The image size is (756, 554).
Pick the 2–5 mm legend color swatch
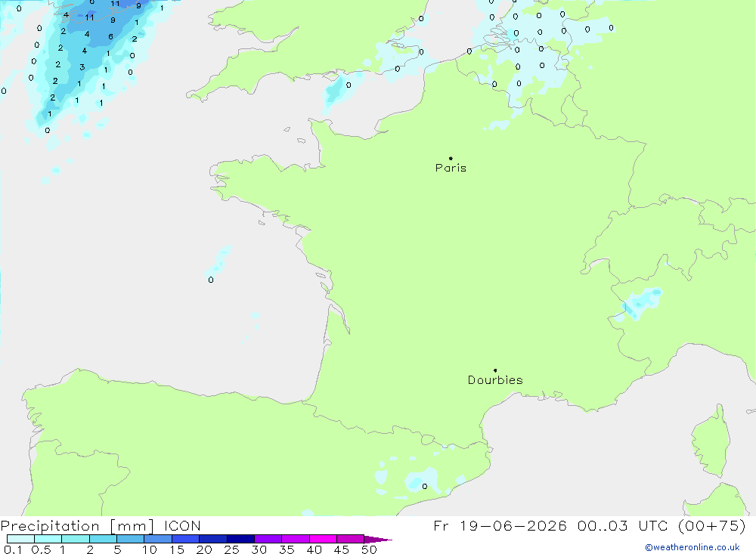pos(103,539)
